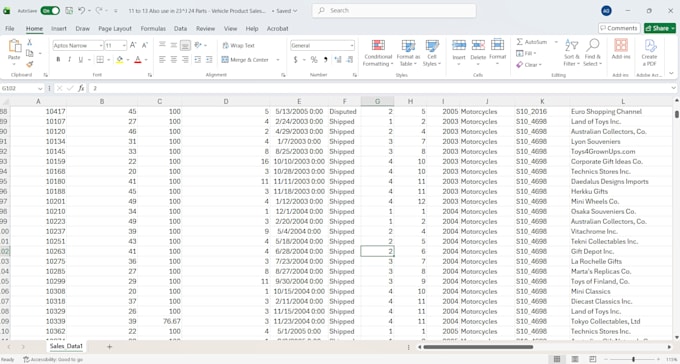The width and height of the screenshot is (680, 364).
Task: Click the Search box
Action: click(x=394, y=10)
